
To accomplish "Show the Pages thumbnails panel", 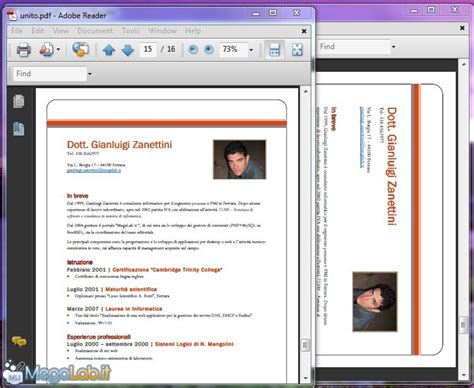I will (19, 101).
